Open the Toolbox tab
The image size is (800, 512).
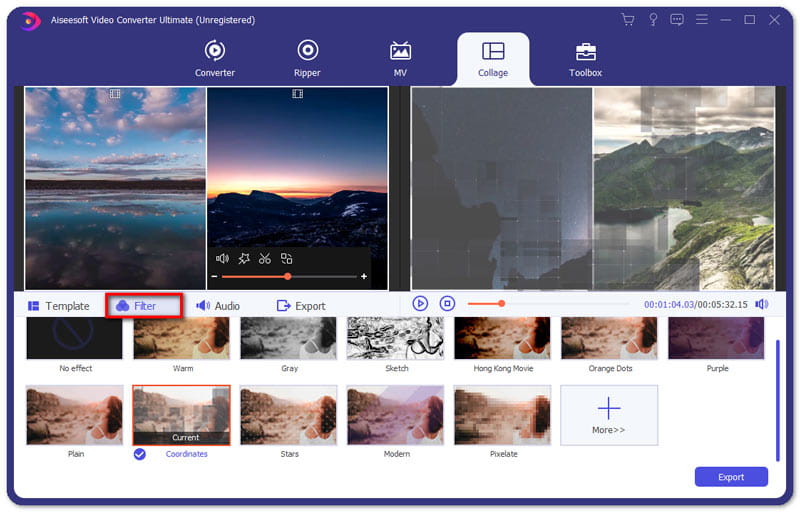(x=585, y=59)
